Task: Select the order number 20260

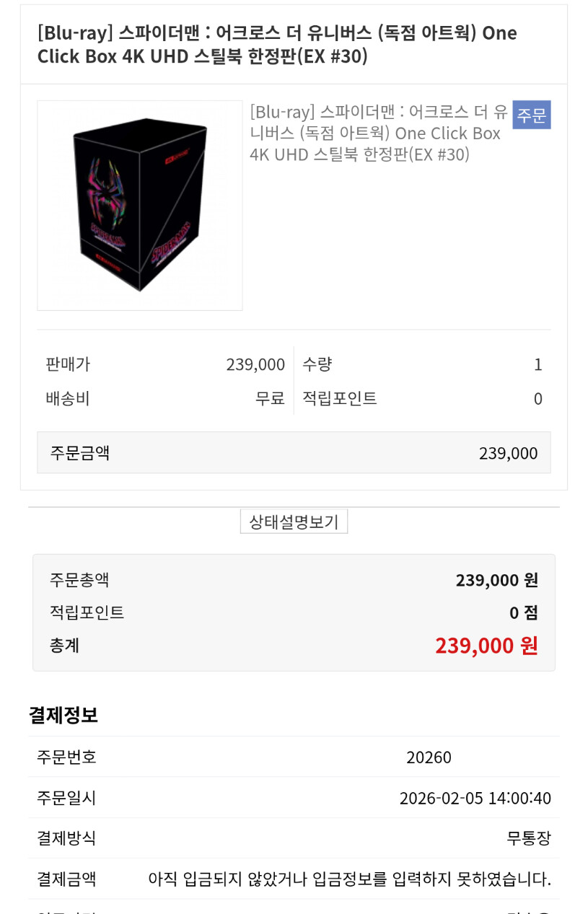Action: pos(429,757)
